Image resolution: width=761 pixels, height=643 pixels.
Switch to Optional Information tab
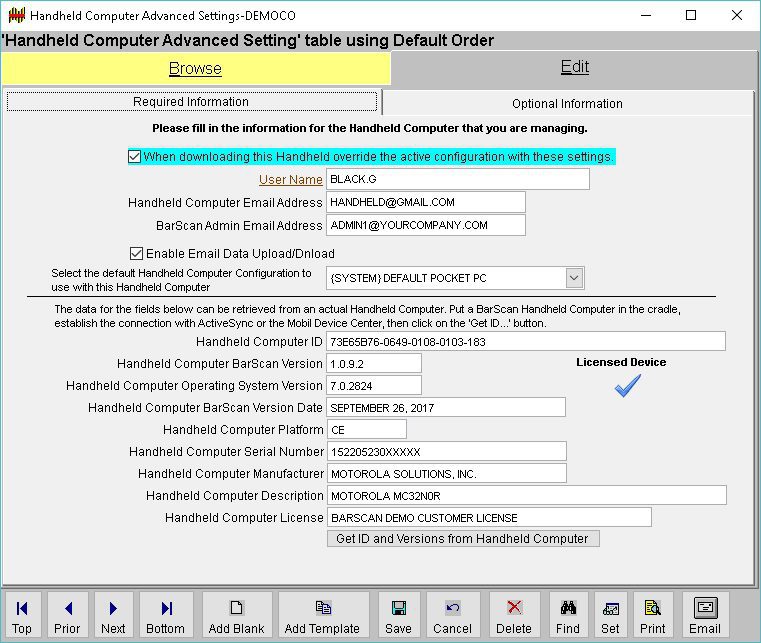567,104
